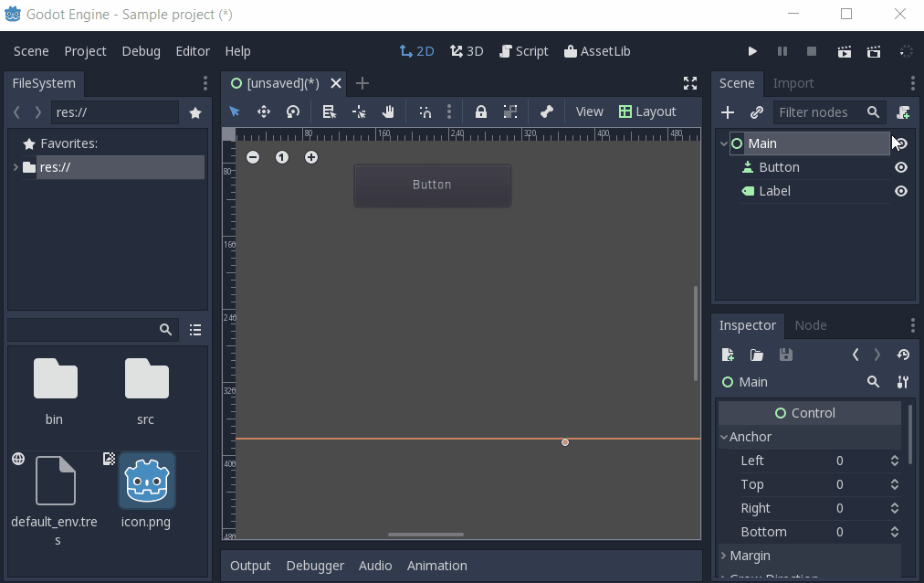924x583 pixels.
Task: Activate the Pan tool
Action: tap(388, 111)
